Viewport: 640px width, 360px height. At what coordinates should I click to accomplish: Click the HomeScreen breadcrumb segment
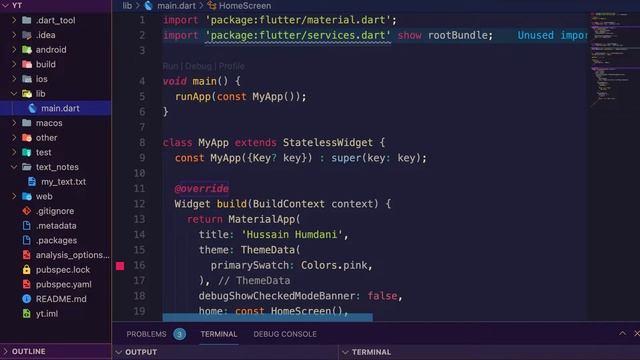(x=245, y=6)
